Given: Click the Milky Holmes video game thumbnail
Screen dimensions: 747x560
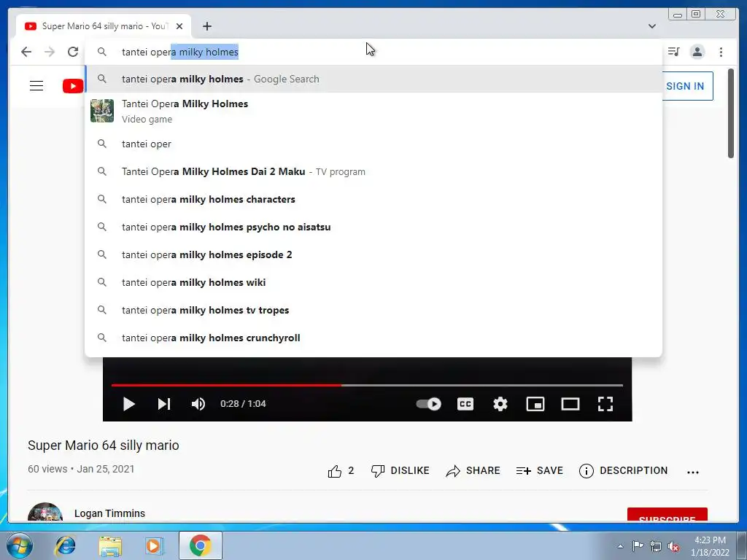Looking at the screenshot, I should [x=102, y=111].
